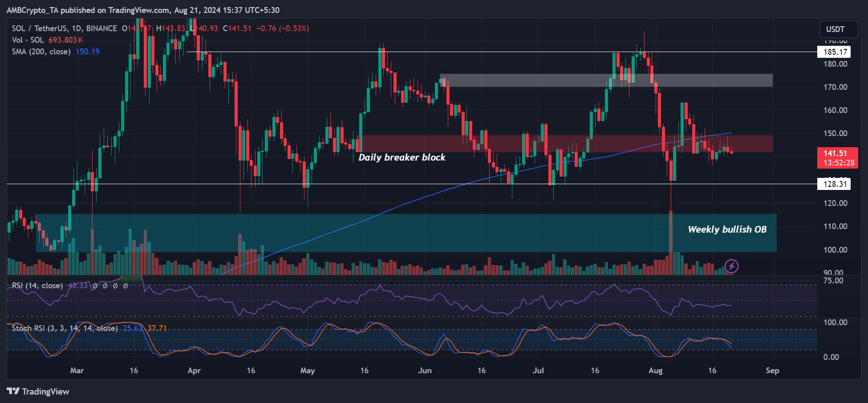The height and width of the screenshot is (403, 868).
Task: Click the 'Daily breaker block' annotation text
Action: (x=402, y=157)
